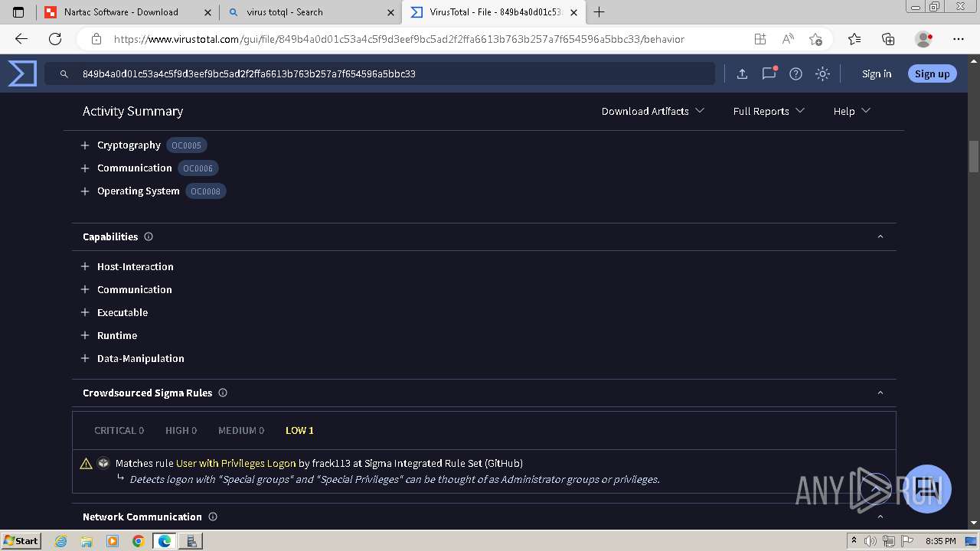Viewport: 980px width, 551px height.
Task: Open a new browser tab
Action: [x=599, y=12]
